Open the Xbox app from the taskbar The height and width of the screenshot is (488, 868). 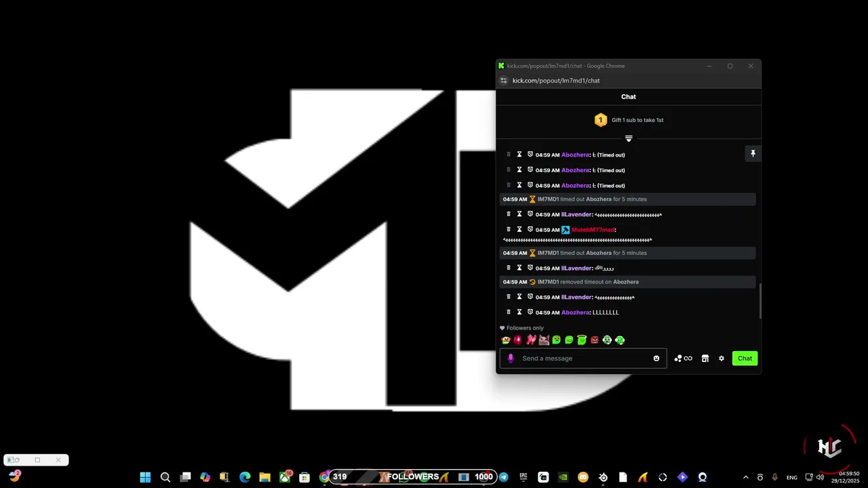[285, 477]
